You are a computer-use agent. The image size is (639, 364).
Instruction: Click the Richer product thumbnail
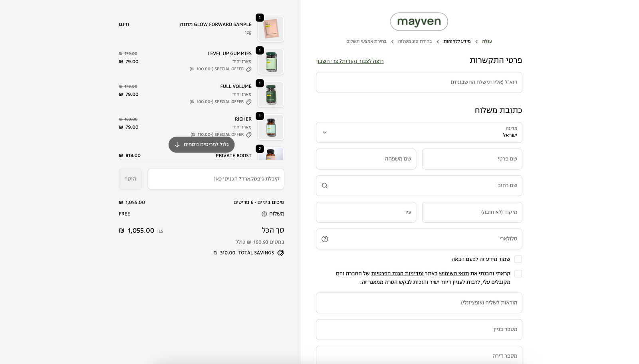271,127
